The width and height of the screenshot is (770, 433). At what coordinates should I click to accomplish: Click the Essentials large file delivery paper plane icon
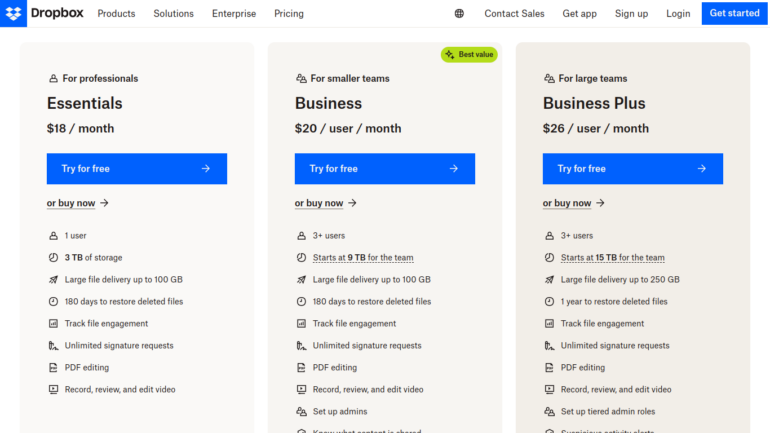pos(53,280)
